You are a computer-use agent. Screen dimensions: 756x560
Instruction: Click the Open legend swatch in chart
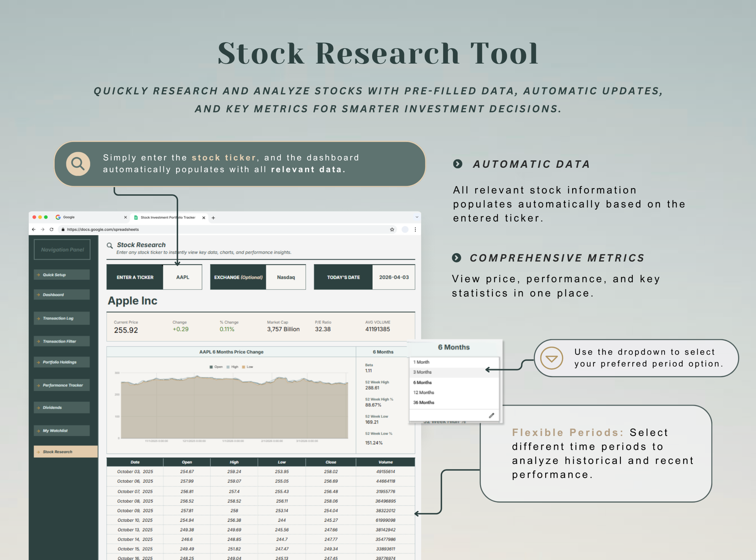pyautogui.click(x=211, y=367)
